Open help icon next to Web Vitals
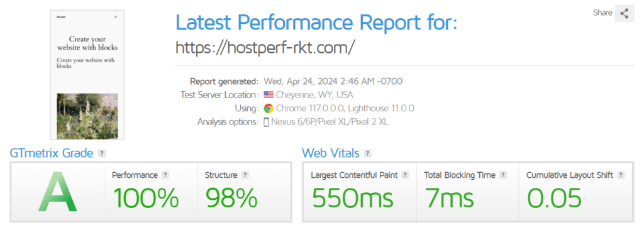644x240 pixels. [x=367, y=153]
